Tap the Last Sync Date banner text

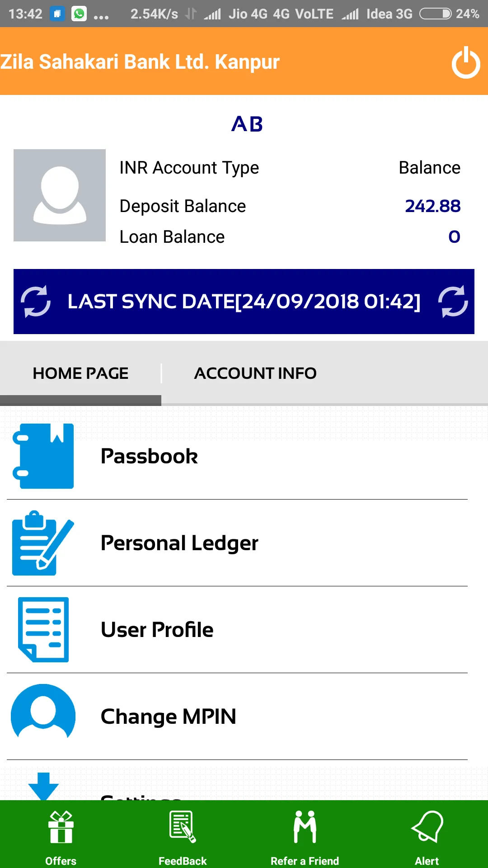244,302
